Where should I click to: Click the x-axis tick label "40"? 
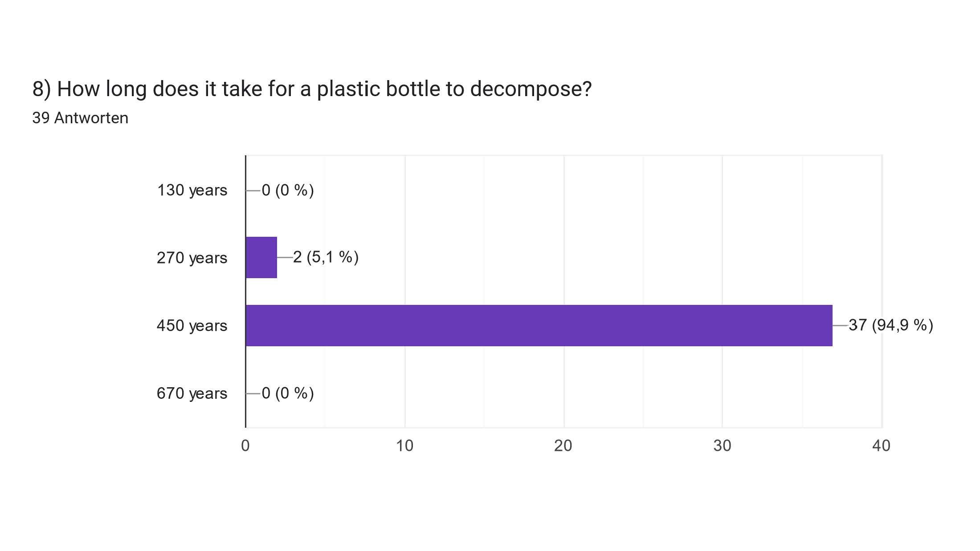[881, 446]
